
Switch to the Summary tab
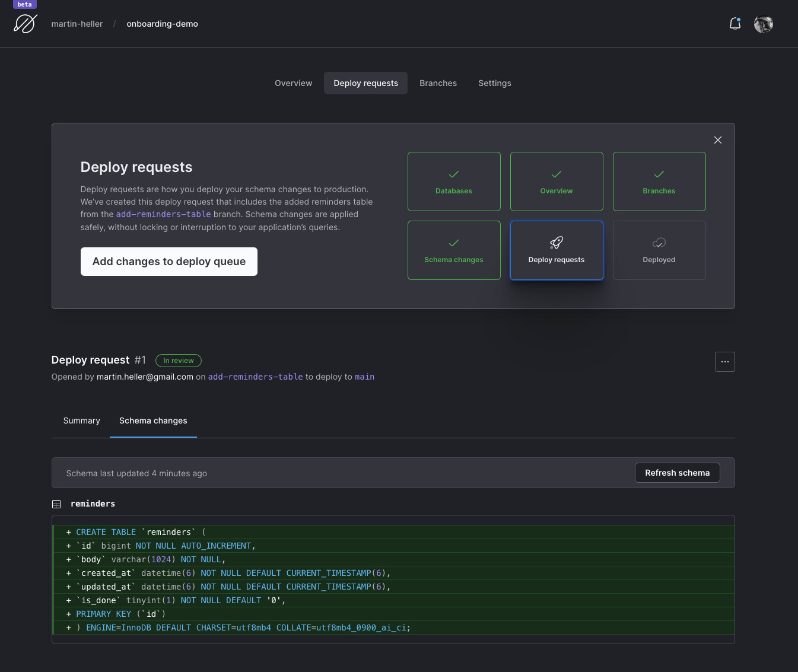tap(82, 421)
